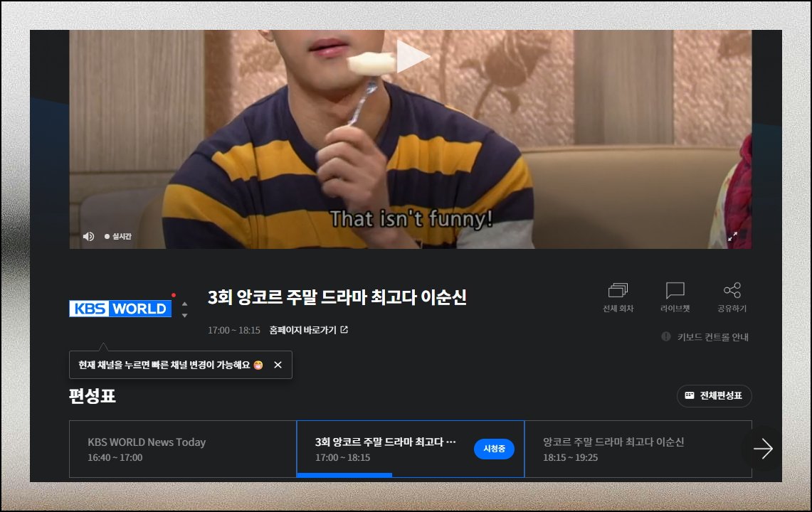Image resolution: width=812 pixels, height=512 pixels.
Task: Select the 18:15 ~ 19:25 program card
Action: [638, 449]
